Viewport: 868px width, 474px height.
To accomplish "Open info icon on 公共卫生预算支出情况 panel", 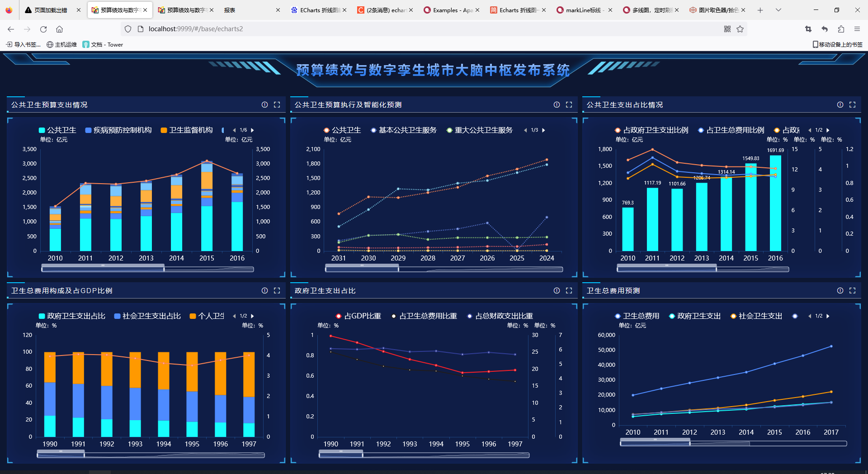I will click(x=264, y=104).
